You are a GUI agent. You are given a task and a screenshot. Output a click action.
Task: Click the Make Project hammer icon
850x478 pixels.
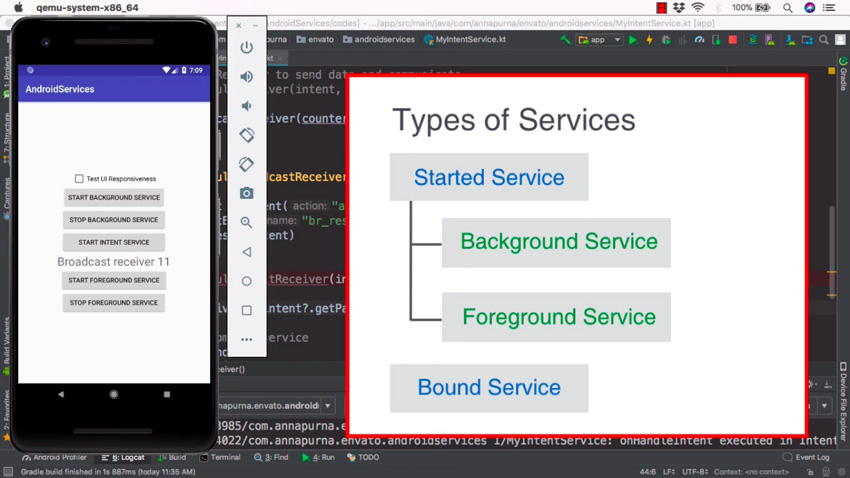click(x=565, y=40)
